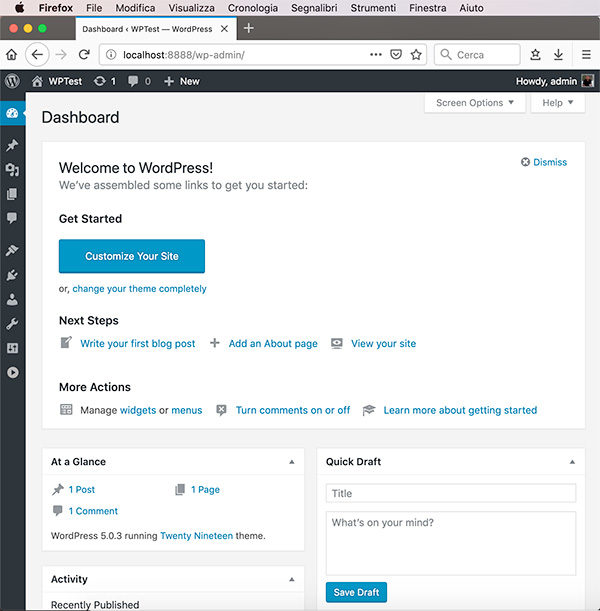
Task: Open Plugins from the sidebar
Action: [12, 275]
